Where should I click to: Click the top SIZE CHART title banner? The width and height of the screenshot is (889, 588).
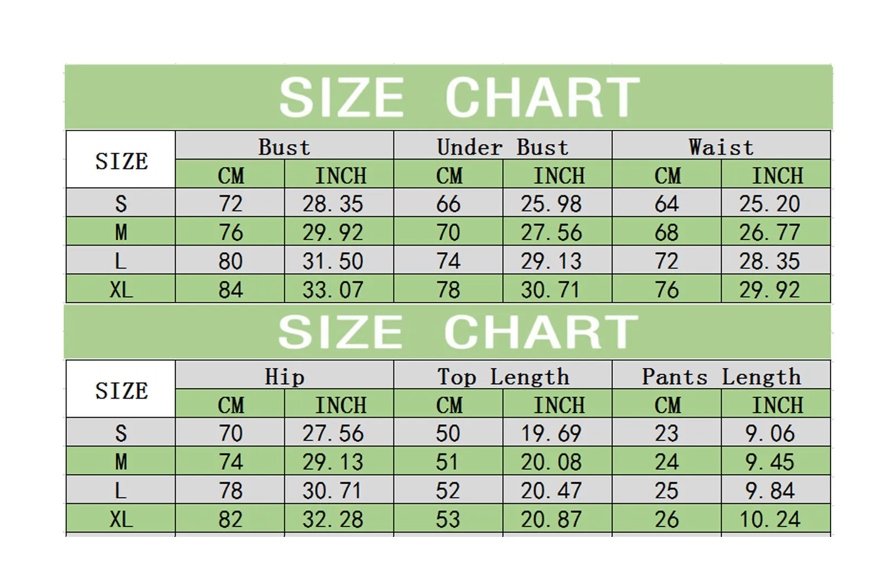(x=458, y=97)
